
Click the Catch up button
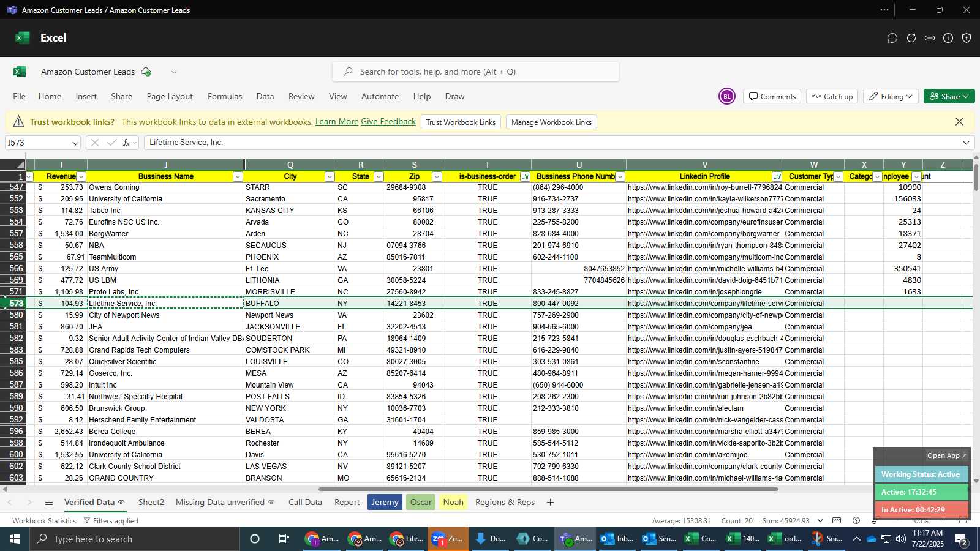[x=832, y=96]
